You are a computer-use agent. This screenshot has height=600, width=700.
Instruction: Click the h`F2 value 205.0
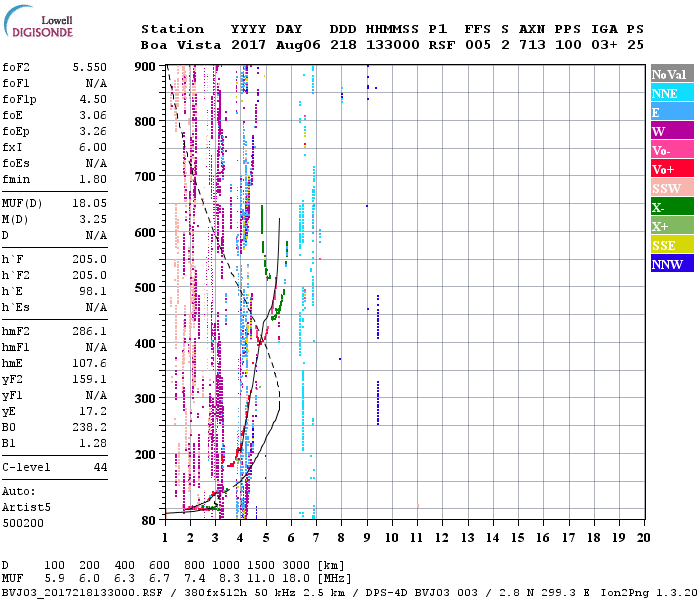tap(89, 275)
